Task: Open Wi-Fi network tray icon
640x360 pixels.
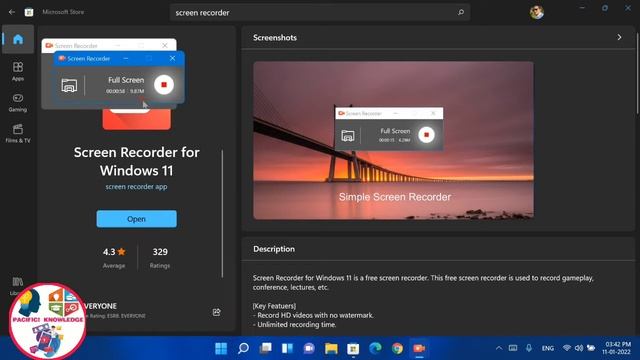Action: point(567,348)
